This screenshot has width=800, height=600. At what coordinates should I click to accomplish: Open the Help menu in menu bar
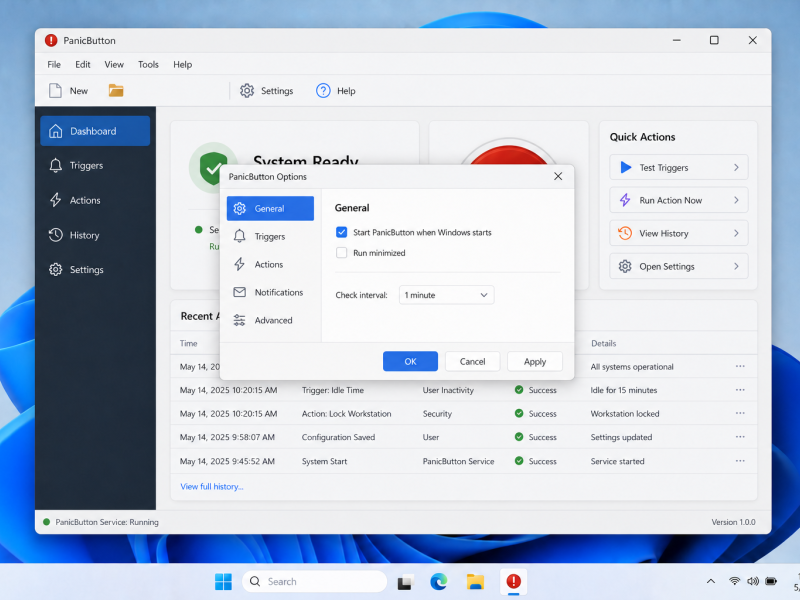point(182,64)
